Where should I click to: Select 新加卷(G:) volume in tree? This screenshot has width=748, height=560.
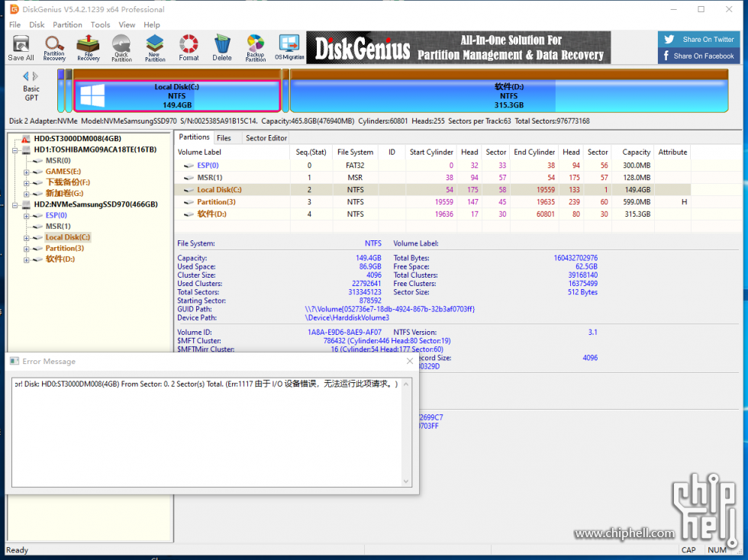64,193
